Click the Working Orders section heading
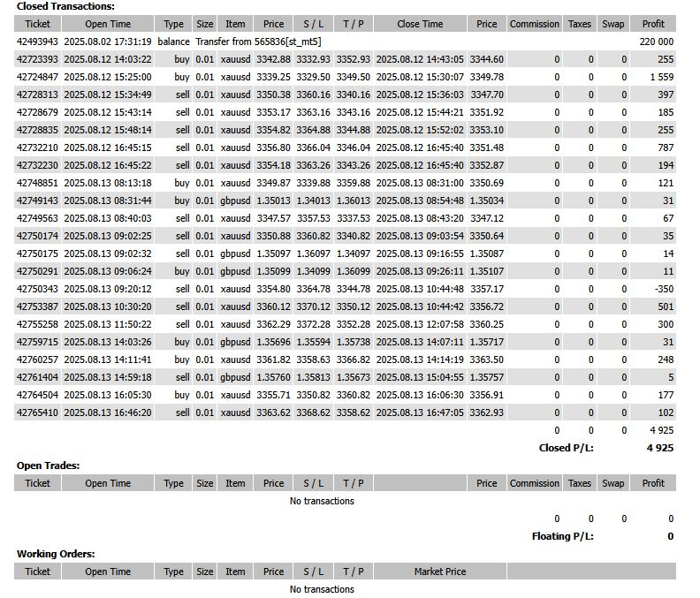The image size is (700, 598). pos(56,554)
